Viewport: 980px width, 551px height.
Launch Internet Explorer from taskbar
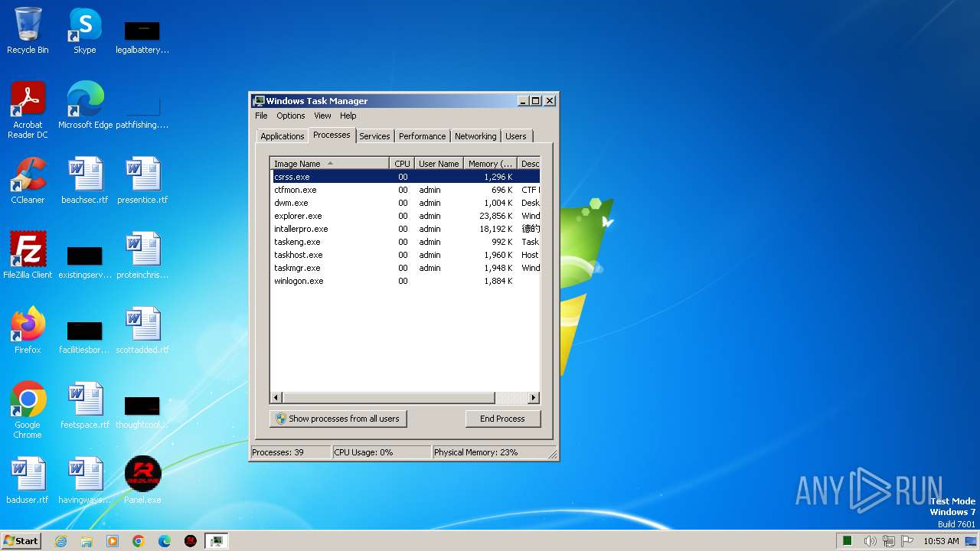60,541
